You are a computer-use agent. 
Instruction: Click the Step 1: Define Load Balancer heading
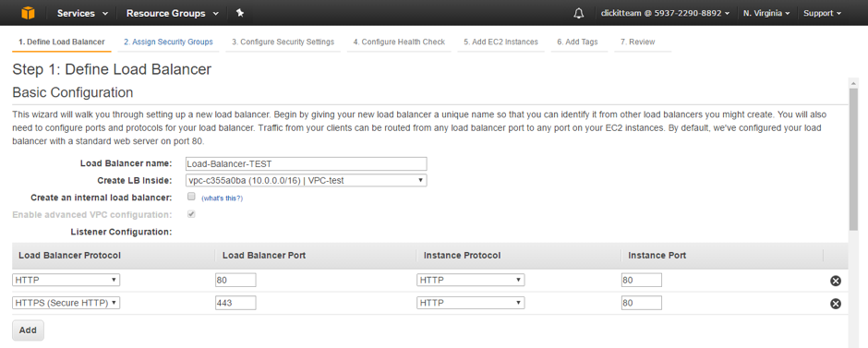pyautogui.click(x=112, y=70)
